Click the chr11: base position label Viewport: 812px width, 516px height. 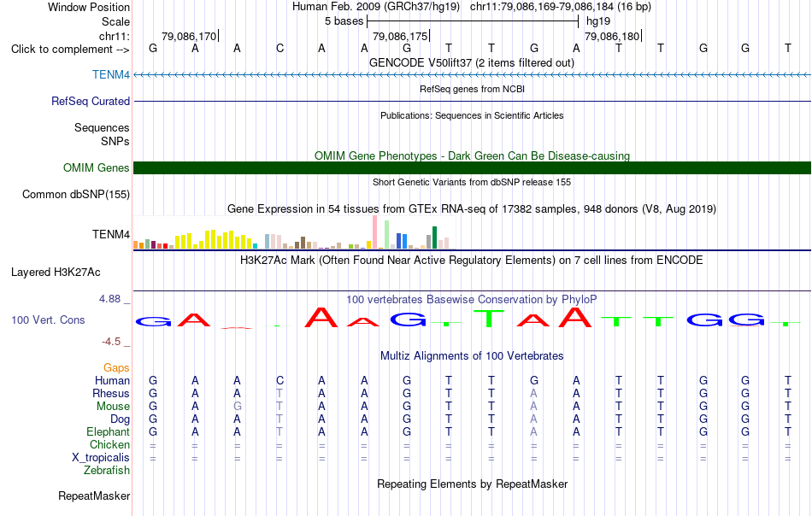114,36
